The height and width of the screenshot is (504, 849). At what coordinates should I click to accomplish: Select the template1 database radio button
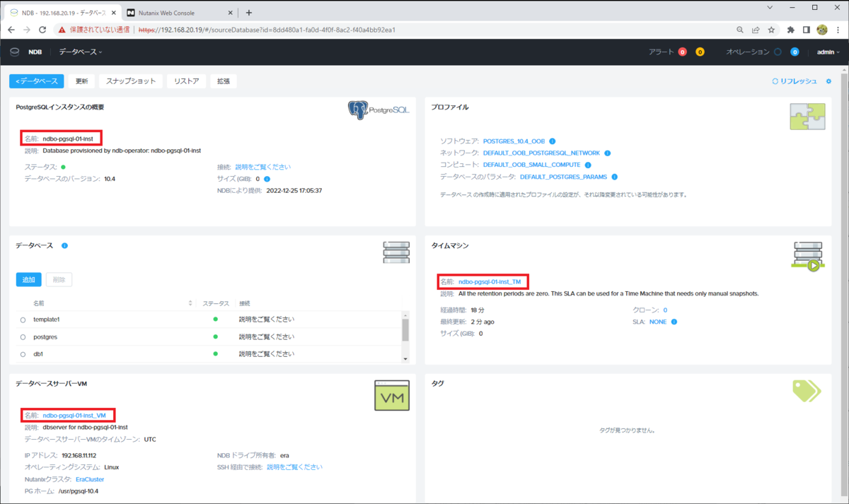[23, 320]
